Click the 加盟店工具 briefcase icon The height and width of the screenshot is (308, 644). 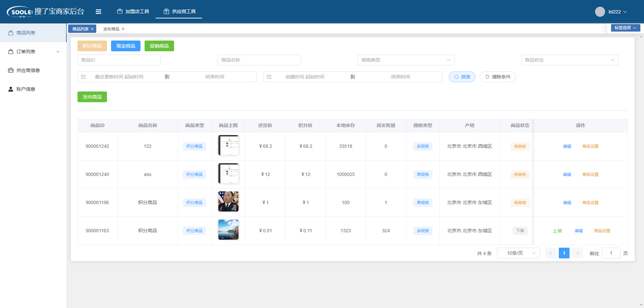coord(120,11)
